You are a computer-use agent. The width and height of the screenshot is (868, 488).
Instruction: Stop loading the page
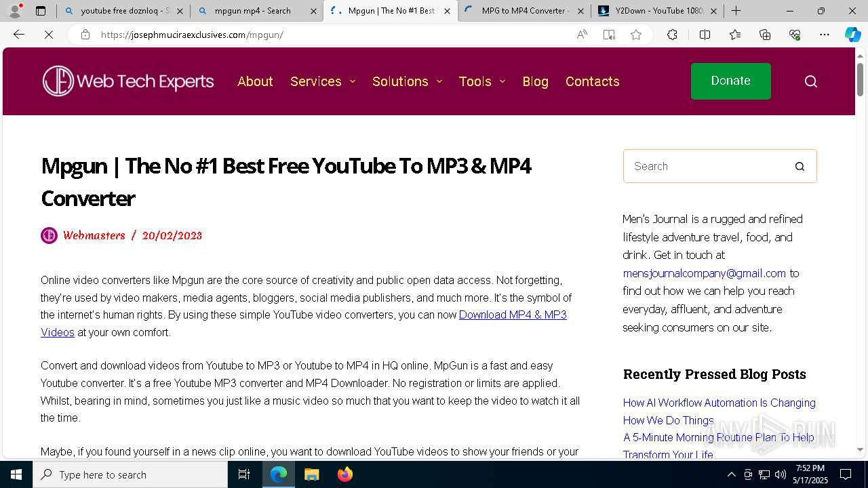click(49, 35)
